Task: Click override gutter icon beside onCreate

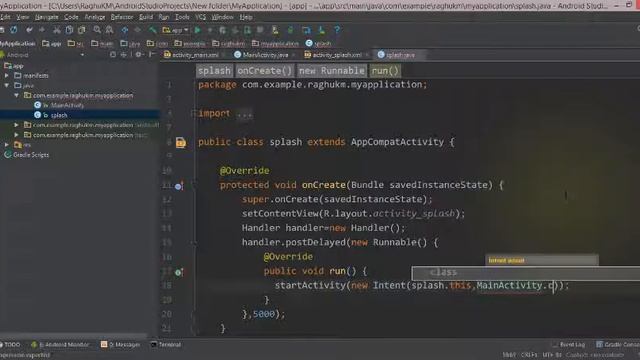Action: pos(179,186)
